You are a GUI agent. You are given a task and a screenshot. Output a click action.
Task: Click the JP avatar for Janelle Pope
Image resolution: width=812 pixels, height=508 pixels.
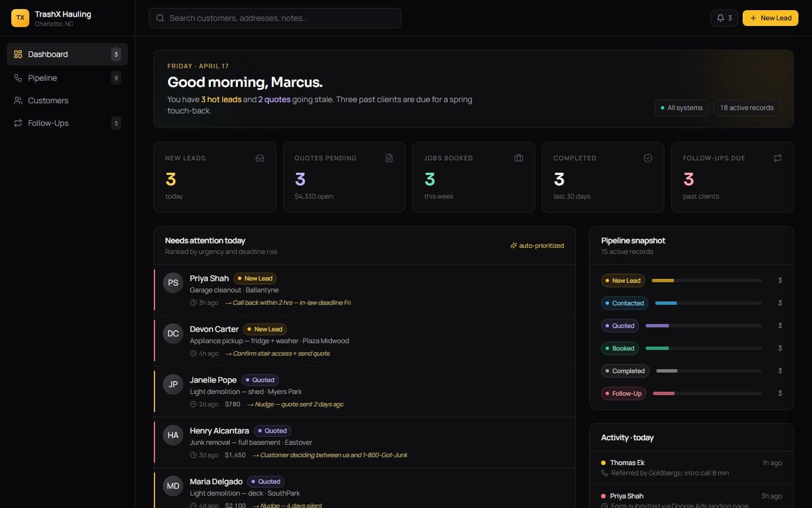click(x=173, y=384)
